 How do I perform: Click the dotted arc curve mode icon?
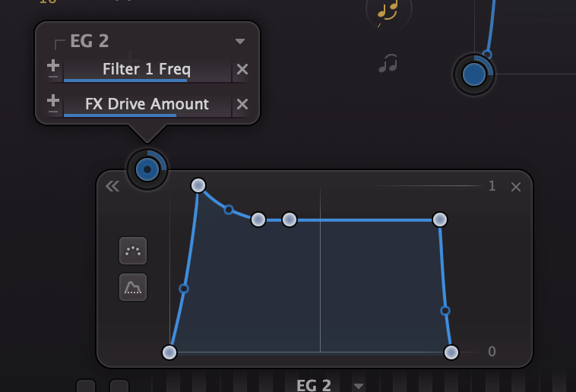[133, 251]
